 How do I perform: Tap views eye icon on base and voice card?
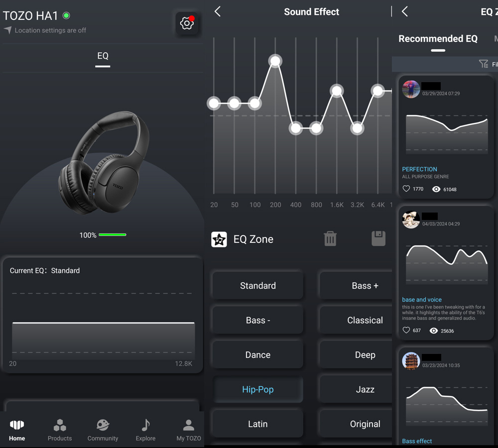click(434, 331)
